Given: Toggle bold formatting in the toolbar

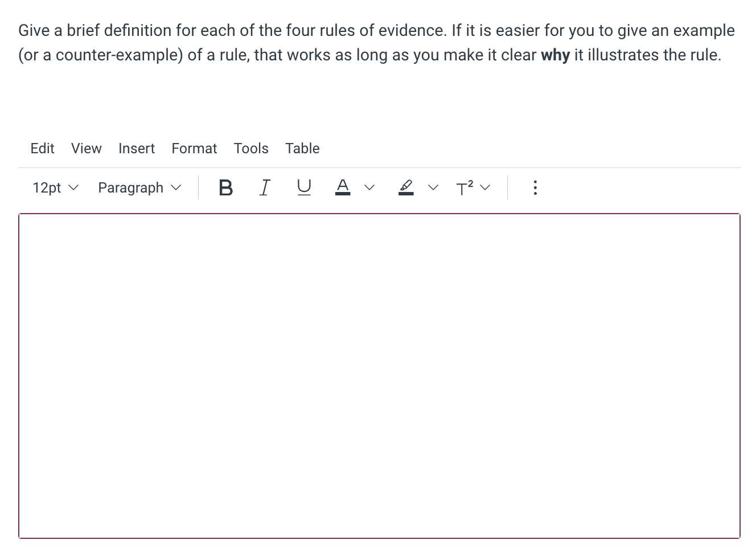Looking at the screenshot, I should [225, 187].
